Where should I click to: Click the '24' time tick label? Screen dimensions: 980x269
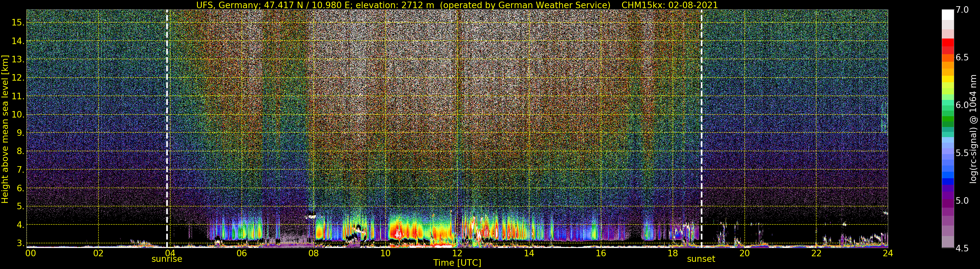tap(888, 253)
